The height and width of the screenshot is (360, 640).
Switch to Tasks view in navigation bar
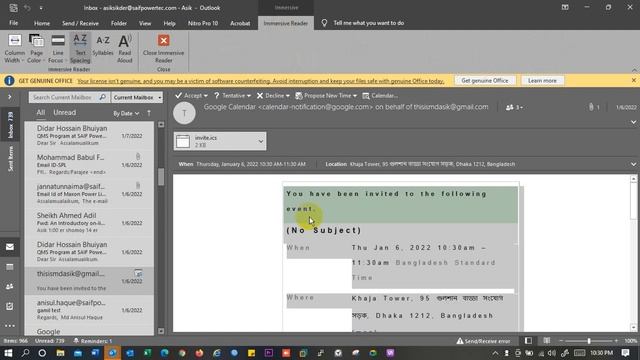pyautogui.click(x=10, y=306)
